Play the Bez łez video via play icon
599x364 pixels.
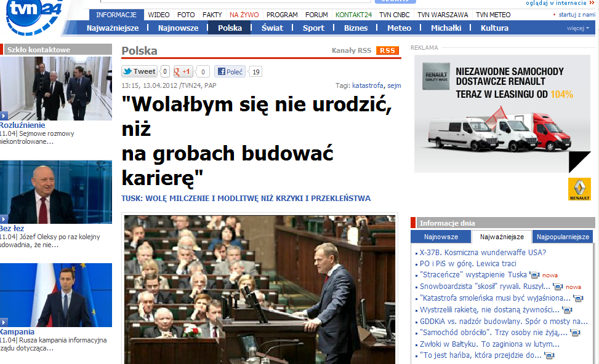tap(4, 219)
